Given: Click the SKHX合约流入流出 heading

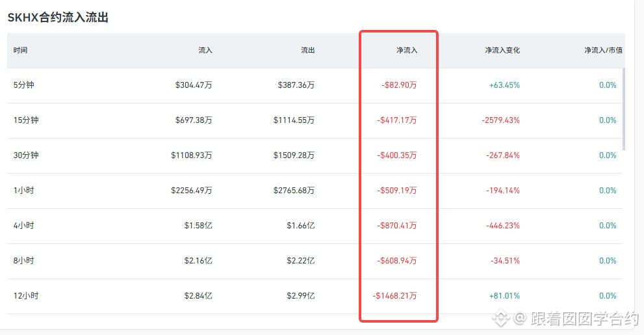Looking at the screenshot, I should tap(58, 18).
